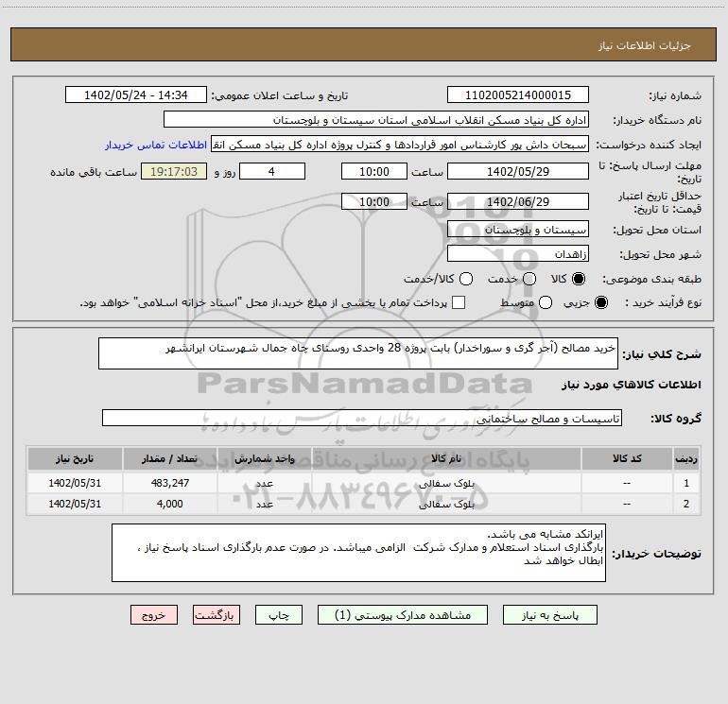Image resolution: width=728 pixels, height=704 pixels.
Task: Click the response deadline date 1402/05/29
Action: coord(518,171)
